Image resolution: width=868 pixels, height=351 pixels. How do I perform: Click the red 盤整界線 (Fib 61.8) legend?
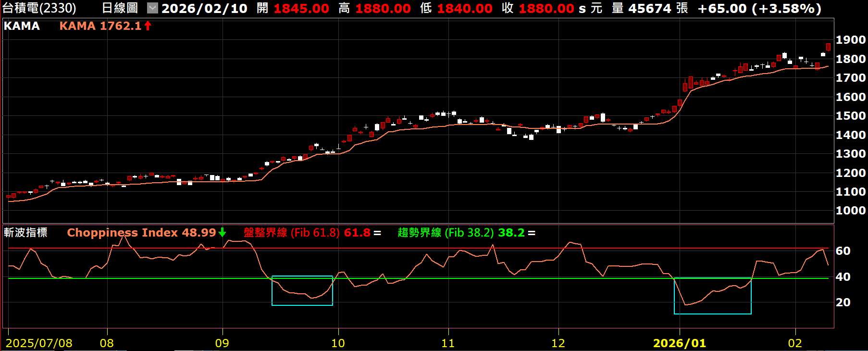(291, 233)
